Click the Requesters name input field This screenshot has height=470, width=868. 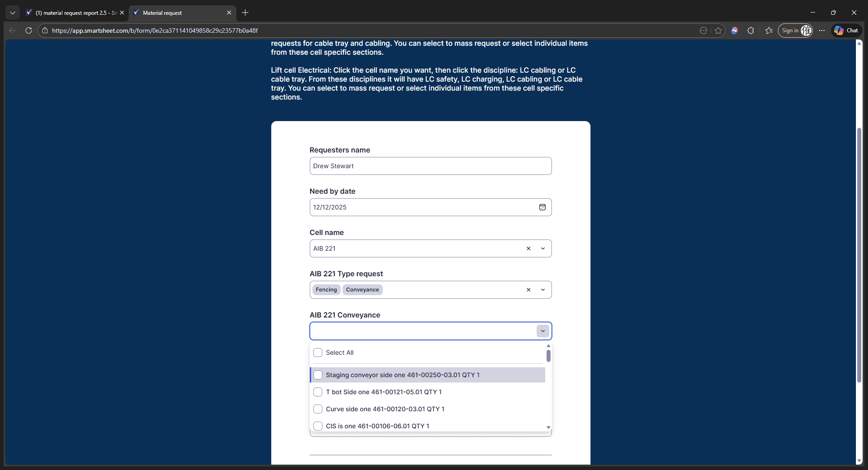pyautogui.click(x=430, y=166)
